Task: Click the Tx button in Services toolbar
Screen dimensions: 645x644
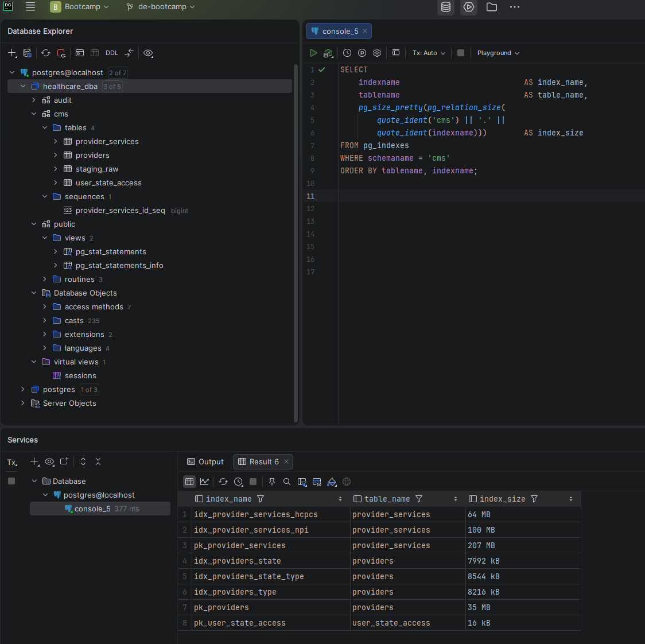Action: [x=13, y=462]
